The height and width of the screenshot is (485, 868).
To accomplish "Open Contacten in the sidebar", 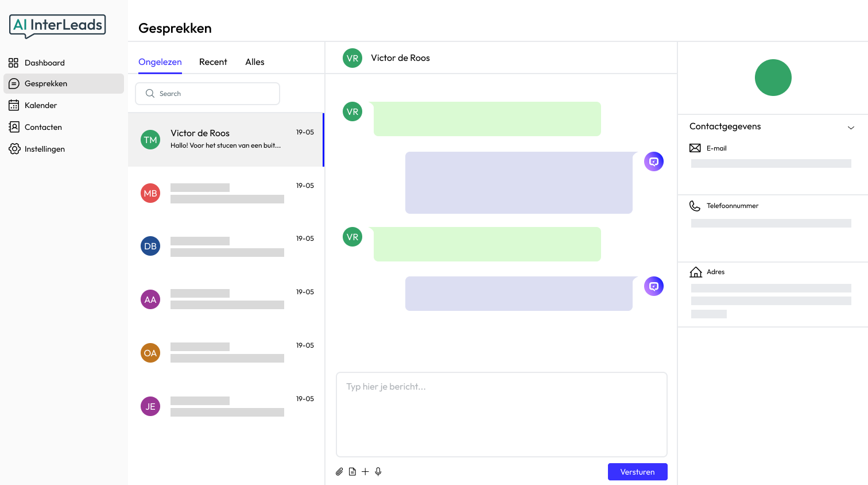I will (x=64, y=127).
